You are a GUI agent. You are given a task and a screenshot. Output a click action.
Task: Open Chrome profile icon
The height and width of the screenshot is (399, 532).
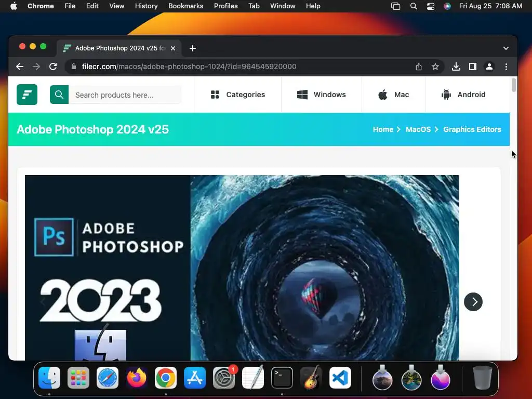(489, 66)
